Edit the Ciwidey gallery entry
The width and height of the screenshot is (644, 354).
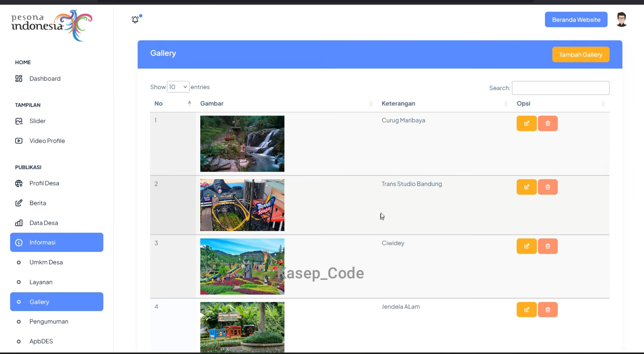(526, 246)
